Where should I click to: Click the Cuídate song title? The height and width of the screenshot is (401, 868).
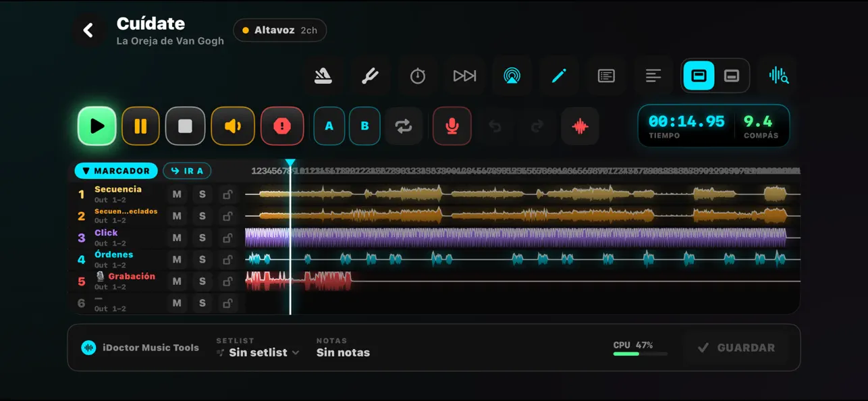click(151, 24)
